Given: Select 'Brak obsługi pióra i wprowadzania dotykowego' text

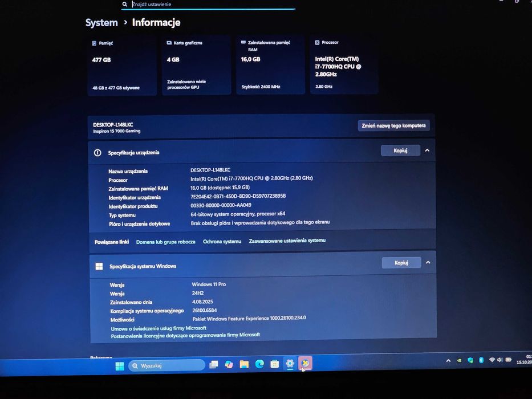Looking at the screenshot, I should [x=260, y=222].
